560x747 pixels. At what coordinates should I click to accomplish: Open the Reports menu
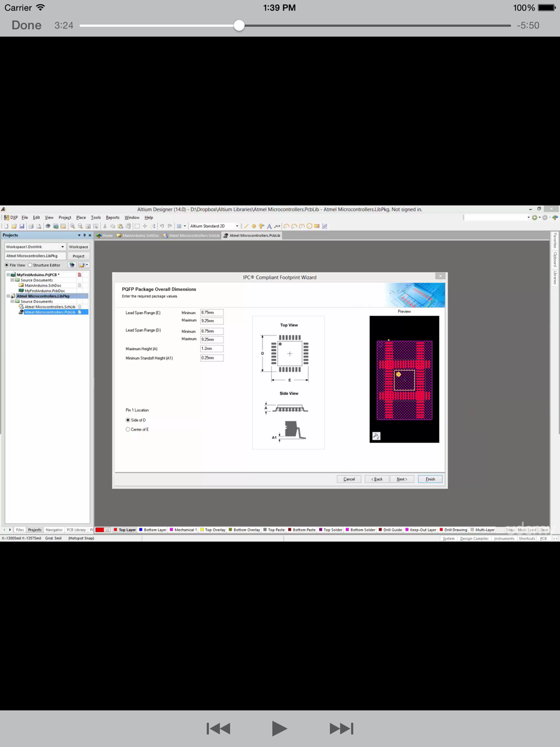point(113,217)
